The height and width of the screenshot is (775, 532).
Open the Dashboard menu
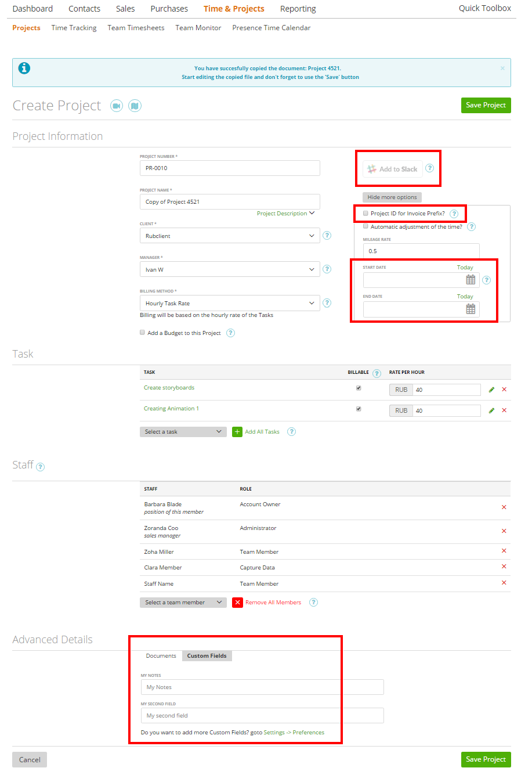click(32, 9)
